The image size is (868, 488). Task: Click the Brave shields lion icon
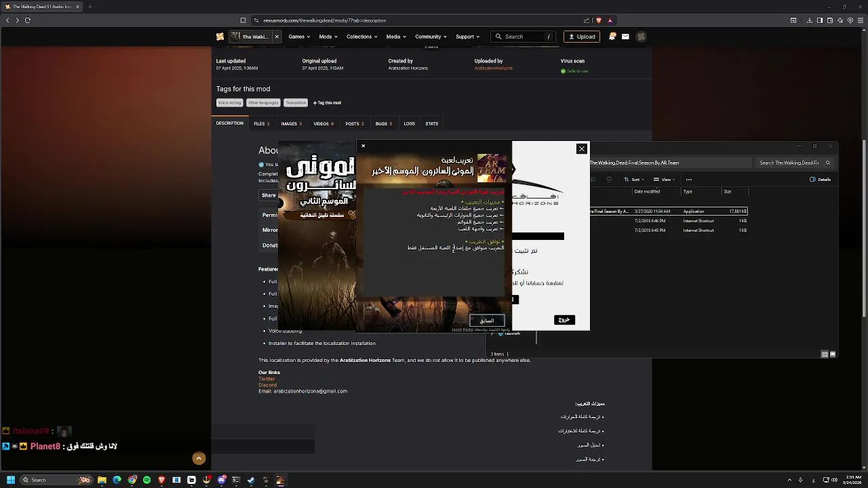point(598,20)
